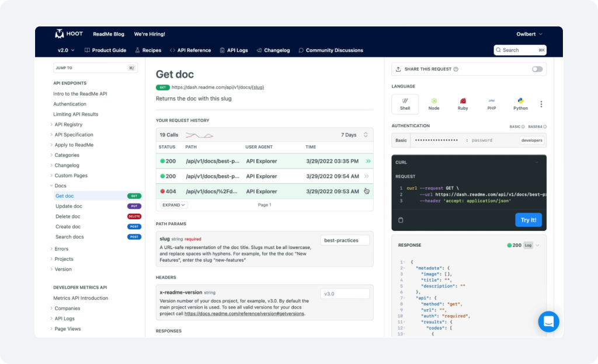Screen dimensions: 598x364
Task: Click the arrows on the 09:54 AM row
Action: click(367, 176)
